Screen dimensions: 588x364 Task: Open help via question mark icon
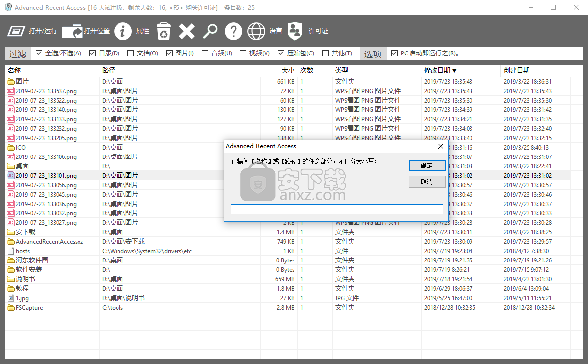coord(233,31)
